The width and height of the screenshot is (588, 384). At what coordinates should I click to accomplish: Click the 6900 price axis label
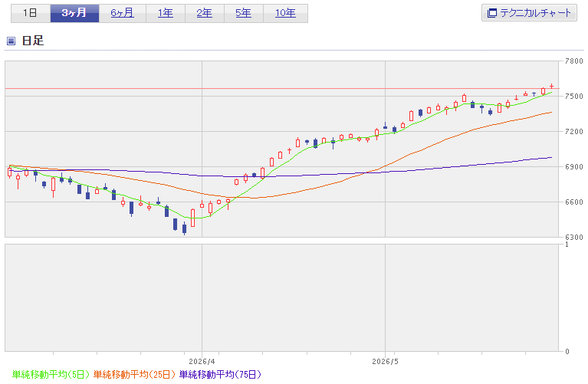[573, 167]
